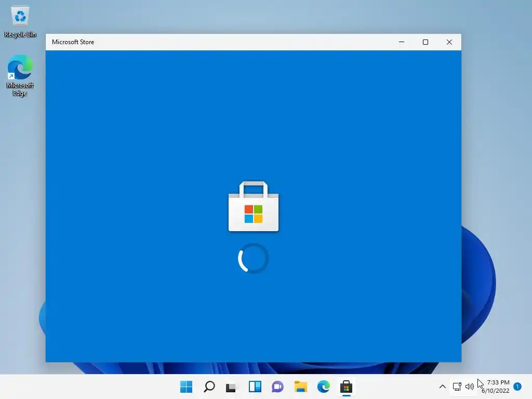This screenshot has width=532, height=399.
Task: Open taskbar Search magnifier
Action: click(x=209, y=387)
